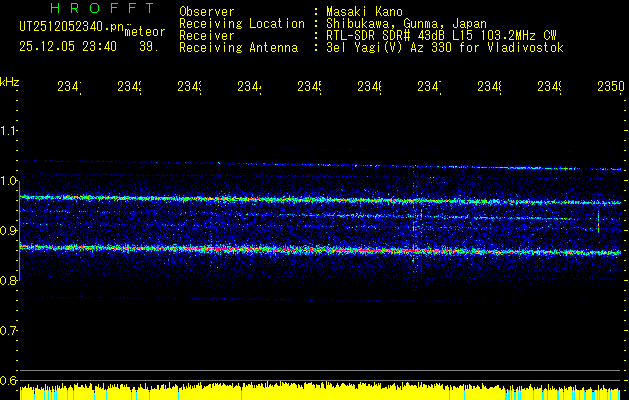629x400 pixels.
Task: Click the first 2341 time axis tick
Action: tap(69, 88)
